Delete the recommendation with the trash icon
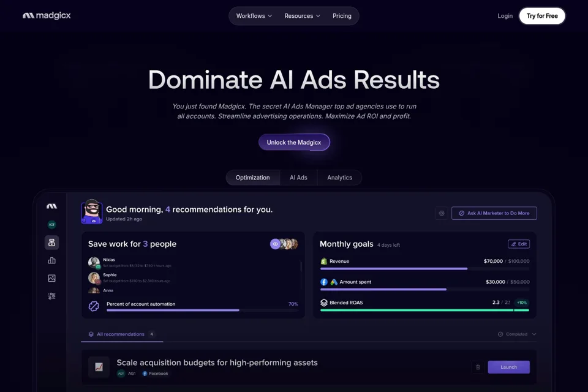 click(478, 367)
